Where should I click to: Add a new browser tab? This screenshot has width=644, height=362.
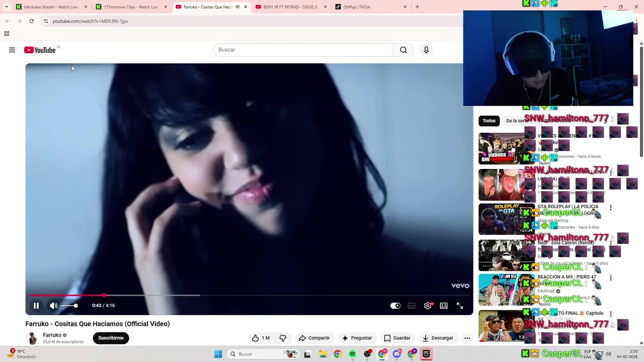click(417, 7)
